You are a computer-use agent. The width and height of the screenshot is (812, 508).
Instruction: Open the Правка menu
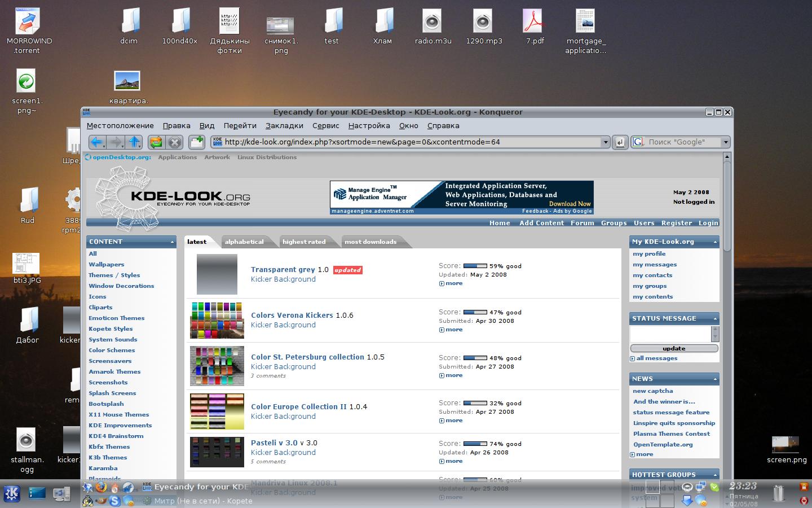coord(176,126)
